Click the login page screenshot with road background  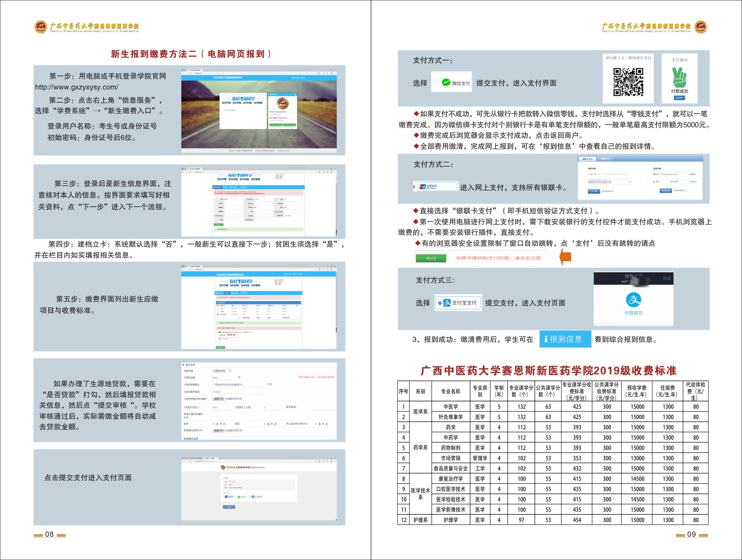point(259,110)
